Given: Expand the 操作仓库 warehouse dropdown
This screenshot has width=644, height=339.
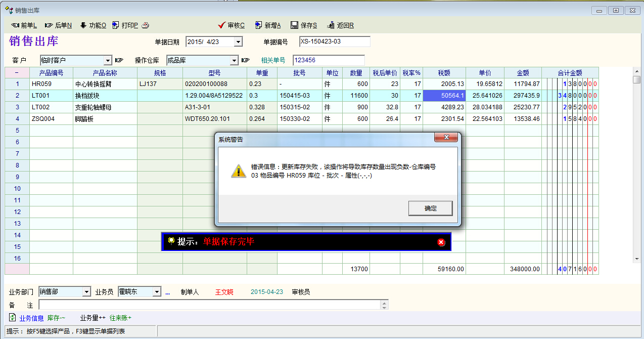Looking at the screenshot, I should point(234,60).
